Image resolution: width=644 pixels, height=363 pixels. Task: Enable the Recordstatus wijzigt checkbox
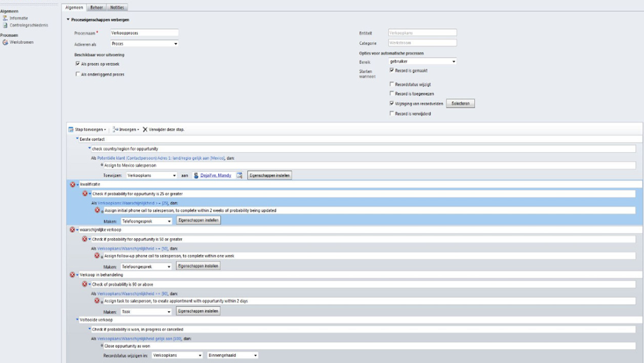click(x=392, y=85)
